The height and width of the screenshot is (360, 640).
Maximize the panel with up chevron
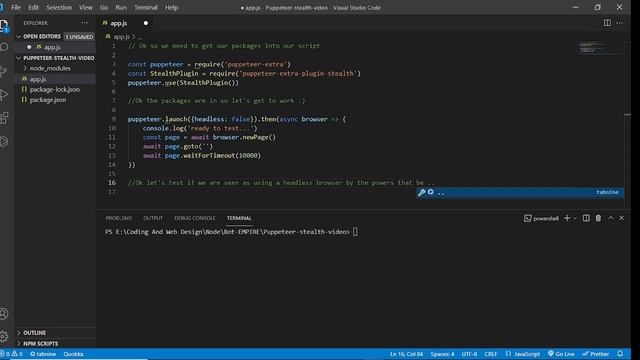(611, 218)
